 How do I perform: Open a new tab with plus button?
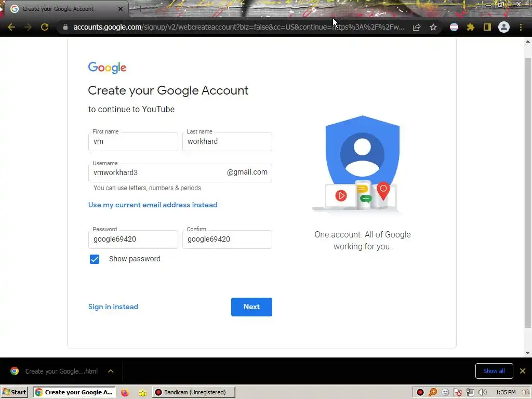click(140, 9)
